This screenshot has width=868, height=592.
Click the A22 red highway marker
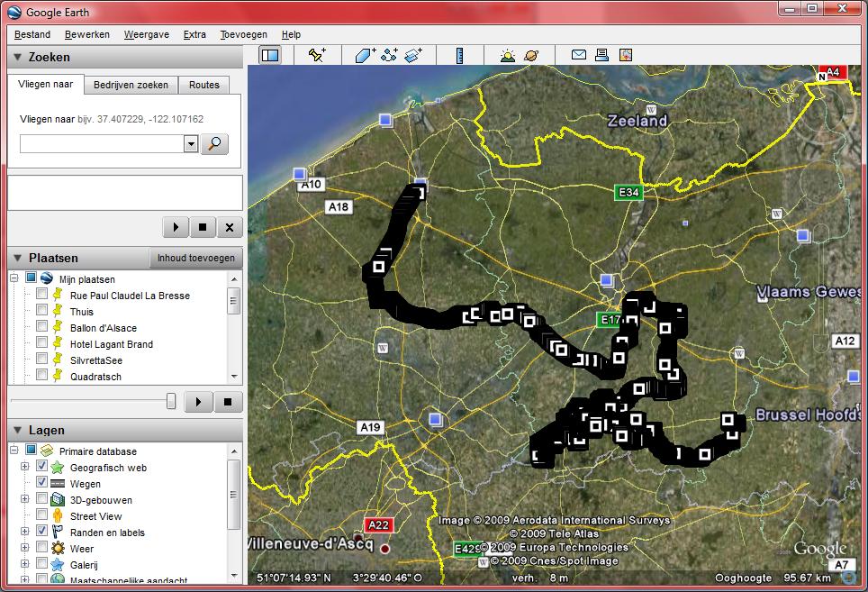(379, 525)
